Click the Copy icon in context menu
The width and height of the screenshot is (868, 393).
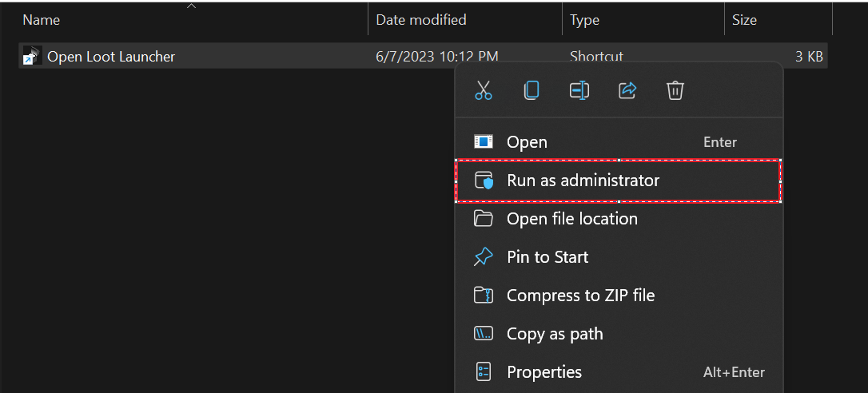[x=532, y=90]
